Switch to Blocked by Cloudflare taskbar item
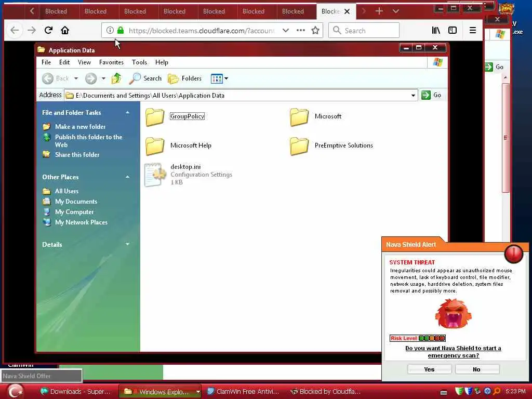The image size is (532, 399). [326, 392]
